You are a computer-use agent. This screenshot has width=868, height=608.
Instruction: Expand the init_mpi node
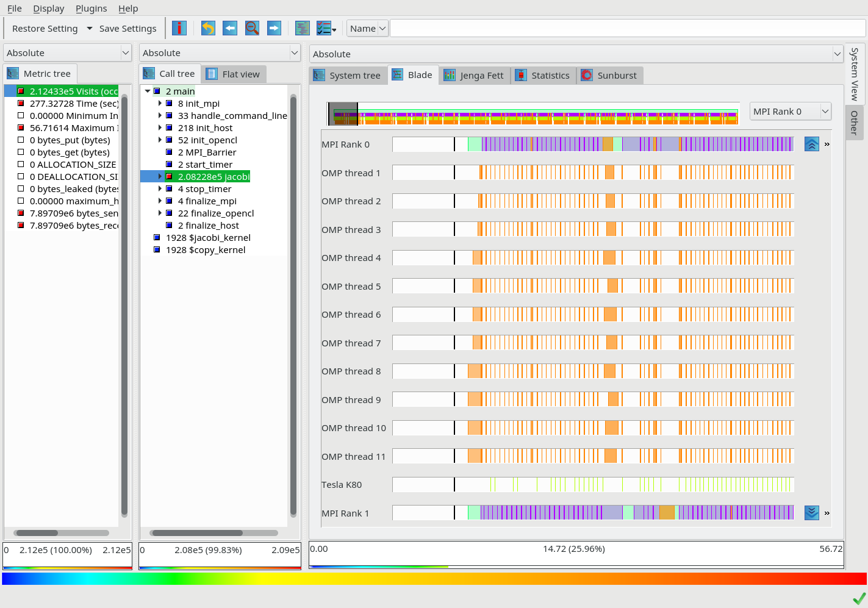[160, 103]
